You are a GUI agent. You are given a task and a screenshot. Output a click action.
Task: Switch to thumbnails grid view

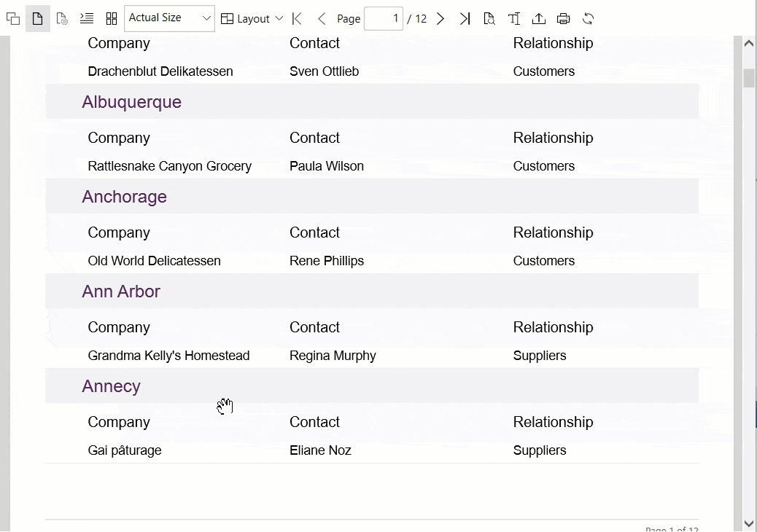point(112,18)
